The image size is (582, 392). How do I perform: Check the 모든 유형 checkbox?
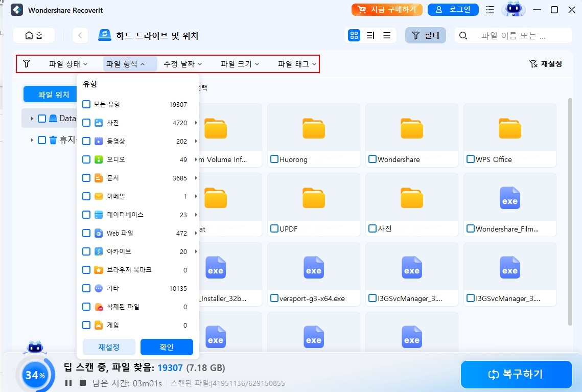tap(86, 104)
